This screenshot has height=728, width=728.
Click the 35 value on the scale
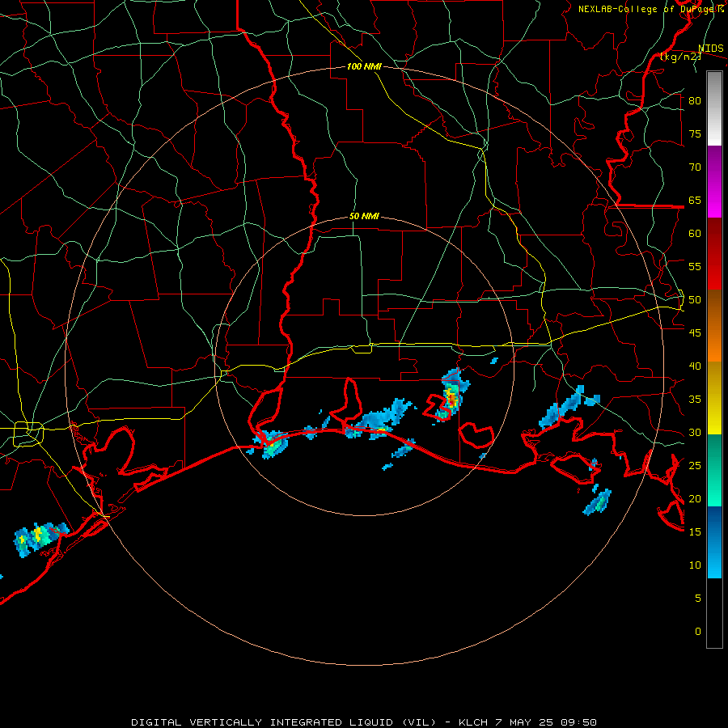[x=695, y=400]
